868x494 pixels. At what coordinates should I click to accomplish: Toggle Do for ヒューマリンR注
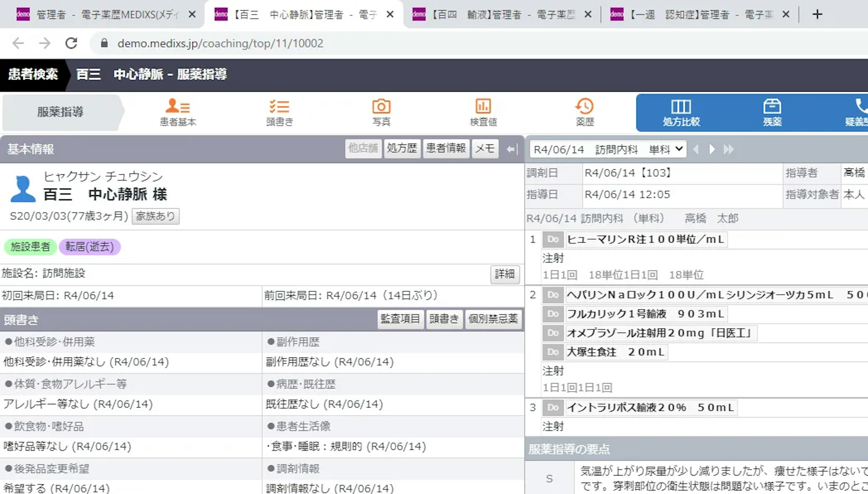(x=553, y=240)
